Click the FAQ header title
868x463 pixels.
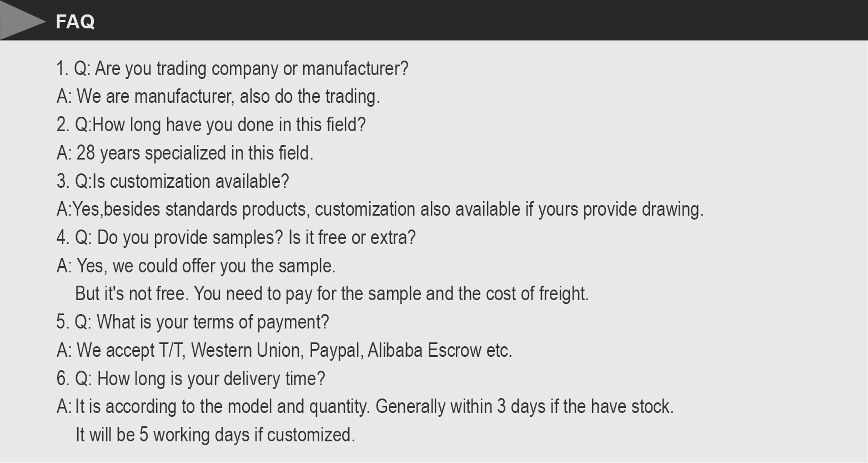pyautogui.click(x=75, y=22)
